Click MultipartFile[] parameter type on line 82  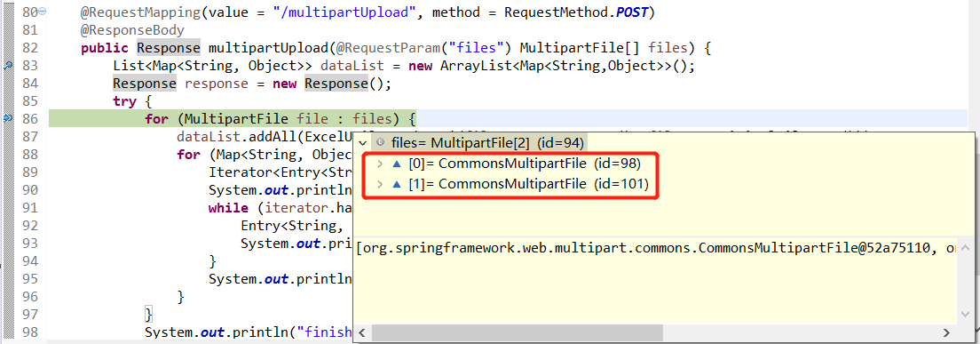pos(581,47)
